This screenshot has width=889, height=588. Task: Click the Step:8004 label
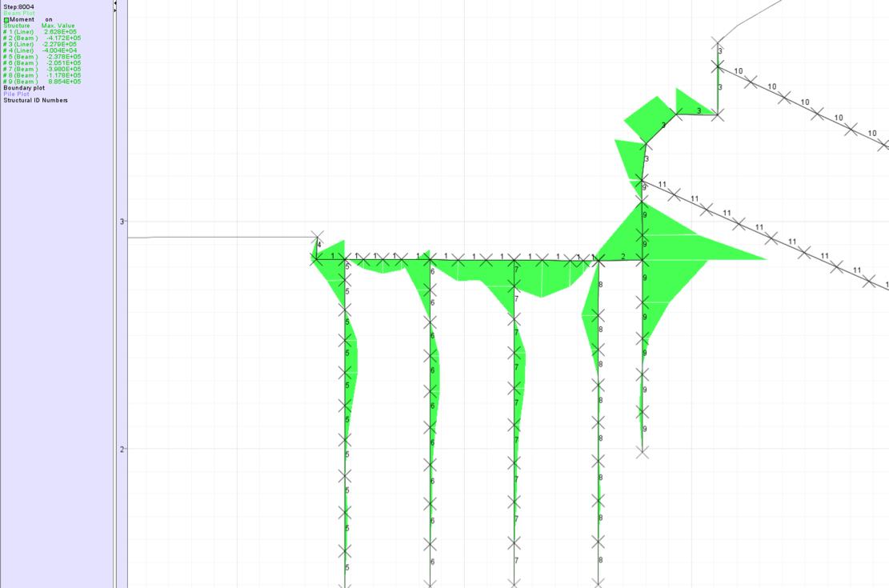[x=18, y=7]
